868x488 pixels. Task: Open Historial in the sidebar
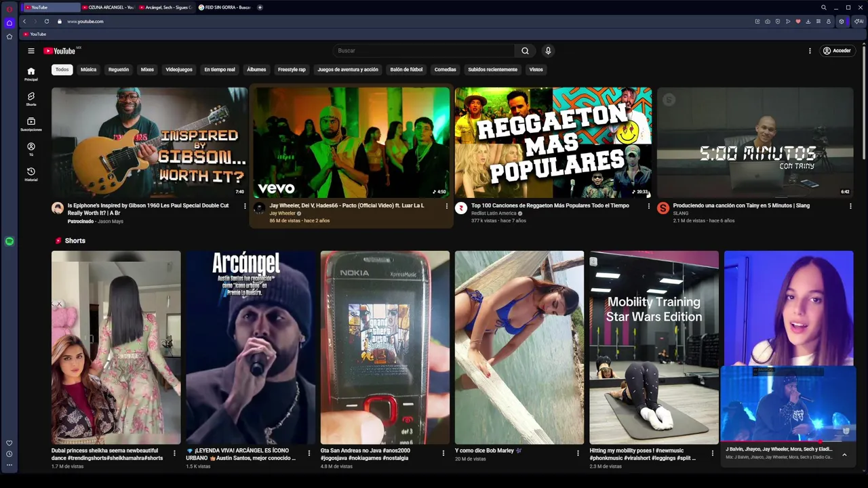[x=31, y=174]
